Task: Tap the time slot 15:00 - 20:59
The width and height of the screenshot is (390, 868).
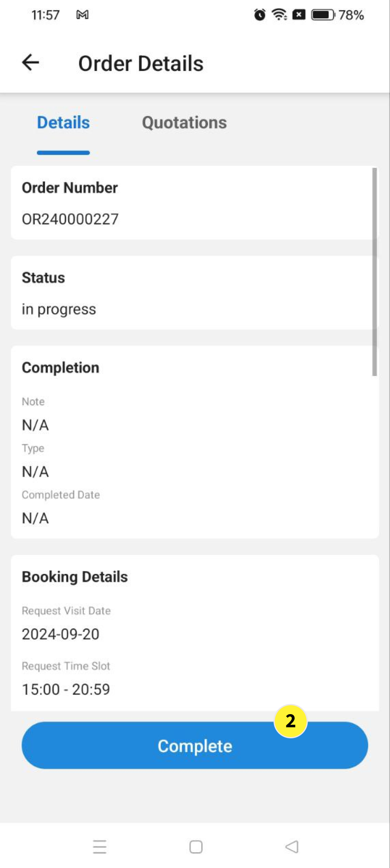Action: [x=66, y=689]
